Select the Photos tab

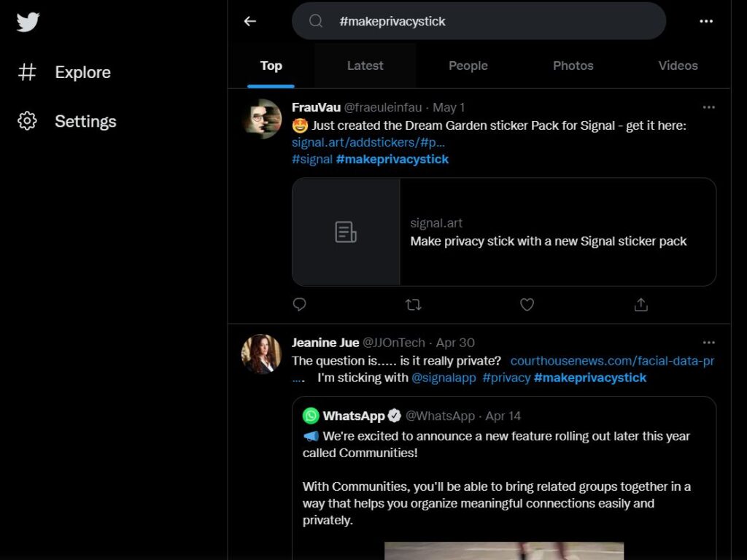pyautogui.click(x=573, y=66)
